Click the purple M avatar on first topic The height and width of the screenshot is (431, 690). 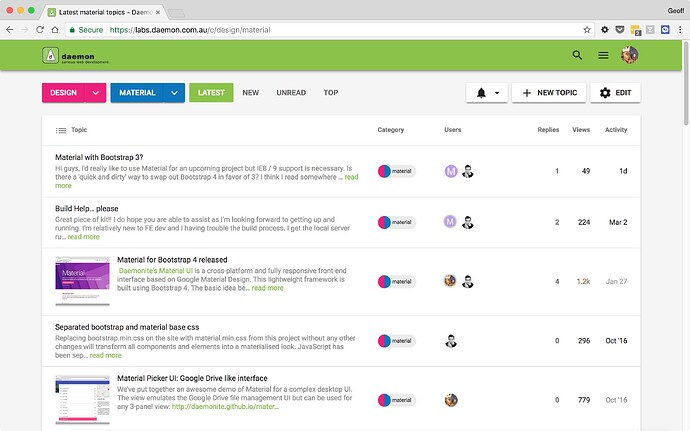pos(450,171)
